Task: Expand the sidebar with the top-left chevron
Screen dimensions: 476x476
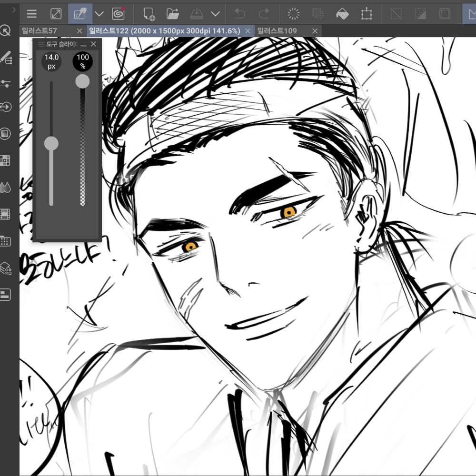Action: (14, 10)
